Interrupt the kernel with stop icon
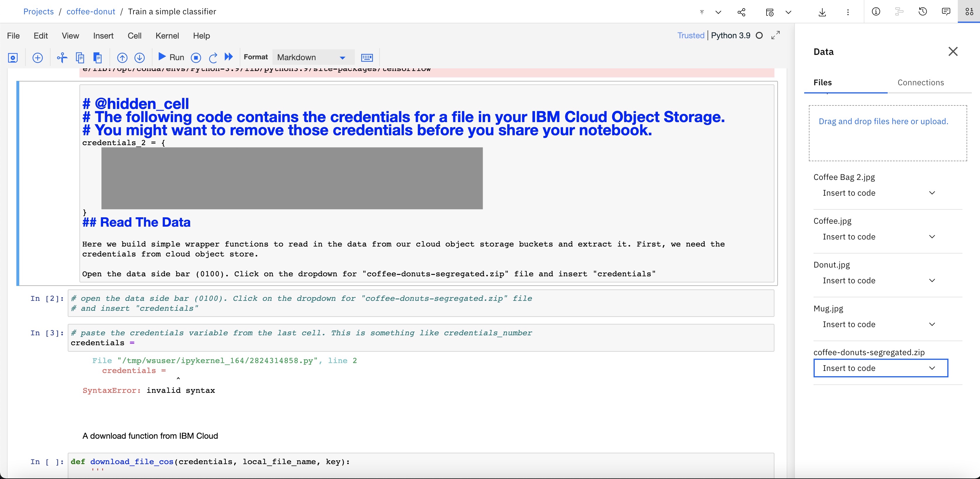 coord(196,58)
